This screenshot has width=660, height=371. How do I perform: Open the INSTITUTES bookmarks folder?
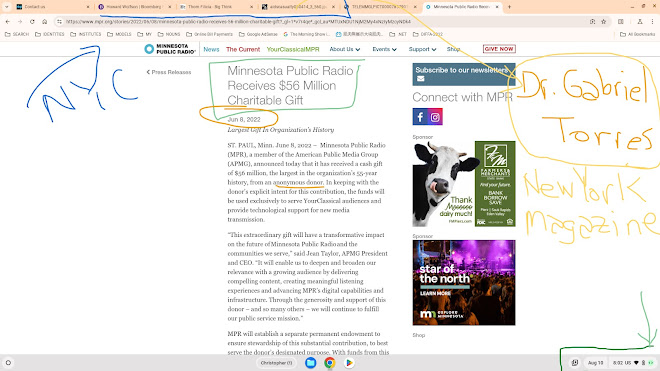coord(86,34)
